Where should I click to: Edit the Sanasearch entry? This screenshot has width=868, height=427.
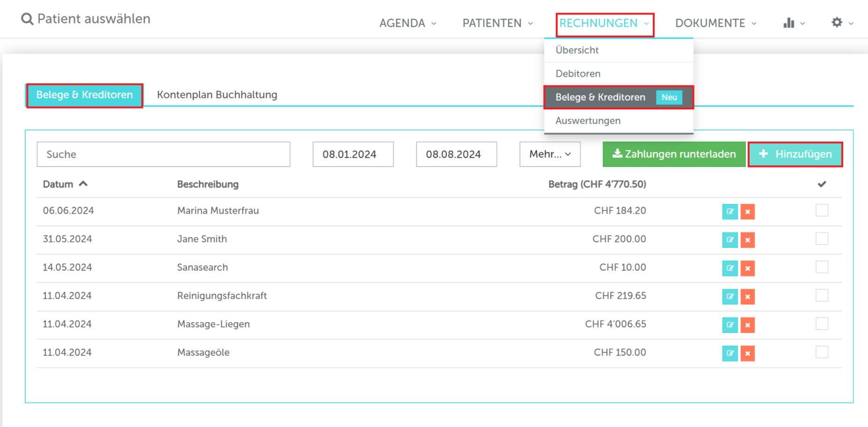point(730,268)
